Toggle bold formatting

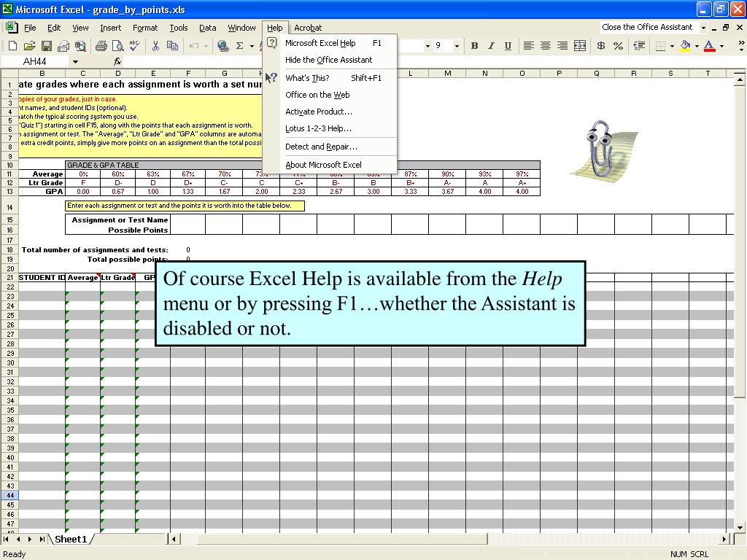474,46
